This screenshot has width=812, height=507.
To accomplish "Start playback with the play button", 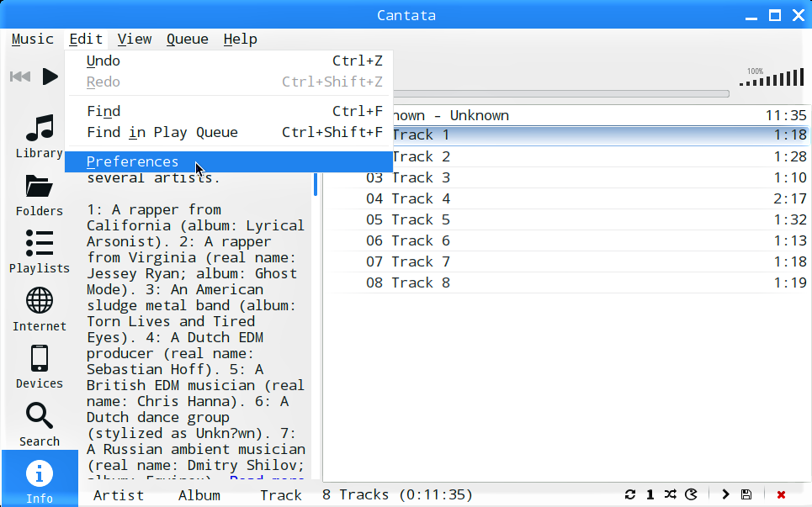I will click(50, 77).
